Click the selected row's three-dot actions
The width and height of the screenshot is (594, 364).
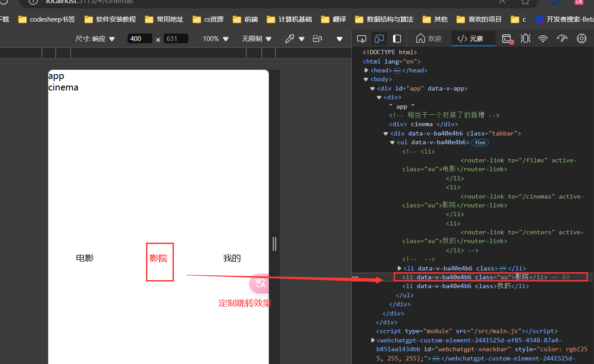click(x=355, y=277)
